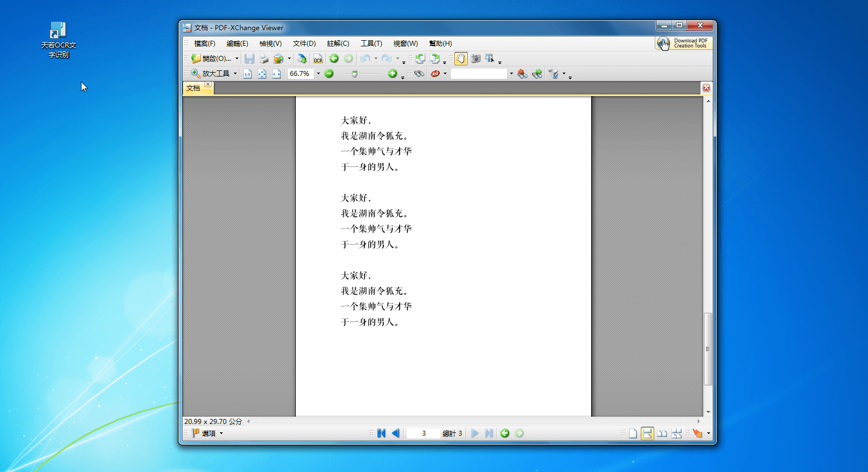
Task: Click the Ask search provider icon
Action: tap(435, 74)
